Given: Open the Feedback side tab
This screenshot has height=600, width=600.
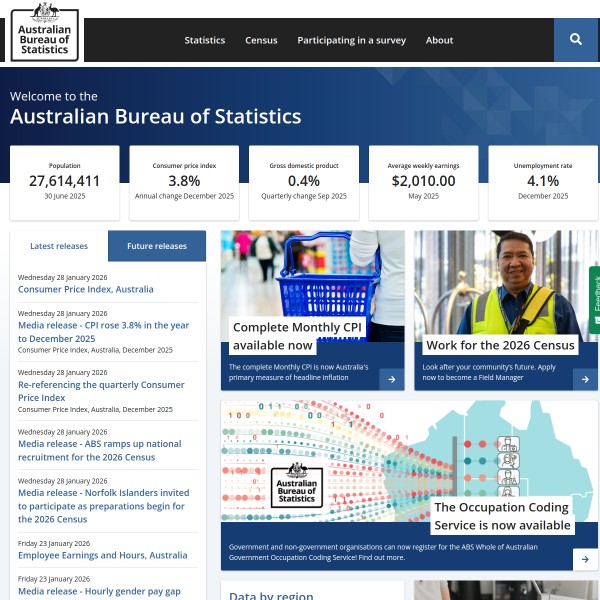Looking at the screenshot, I should click(594, 300).
